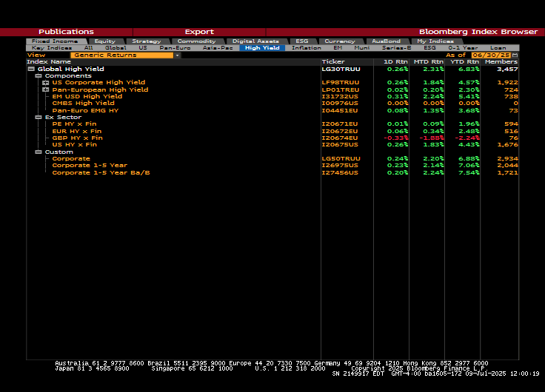Viewport: 545px width, 392px height.
Task: Click the 3,457 members value
Action: click(x=507, y=69)
